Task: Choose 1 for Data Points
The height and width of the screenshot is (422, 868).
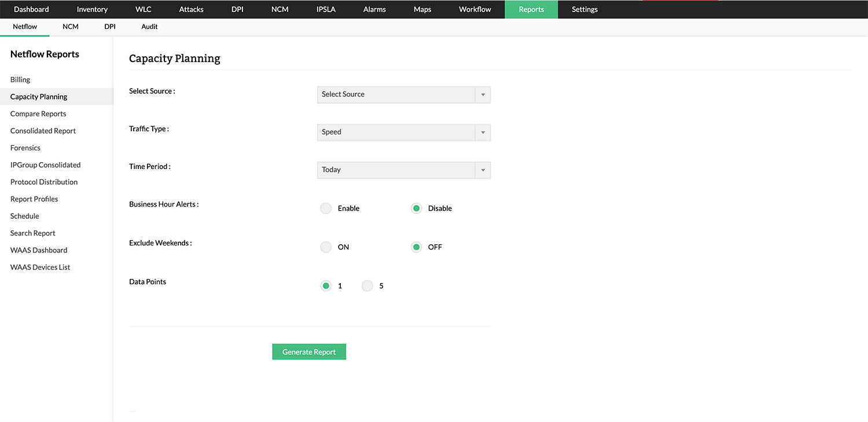Action: pos(326,286)
